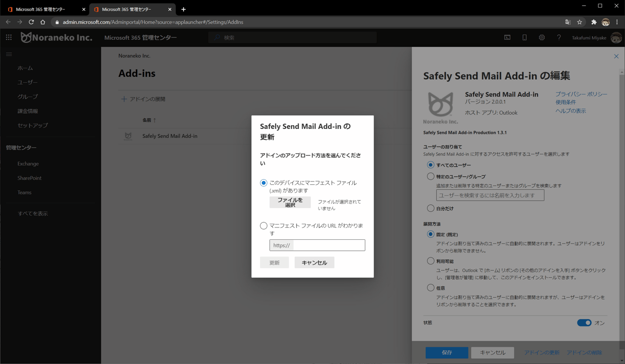Select manifest file on this device option
Image resolution: width=625 pixels, height=364 pixels.
pos(263,183)
